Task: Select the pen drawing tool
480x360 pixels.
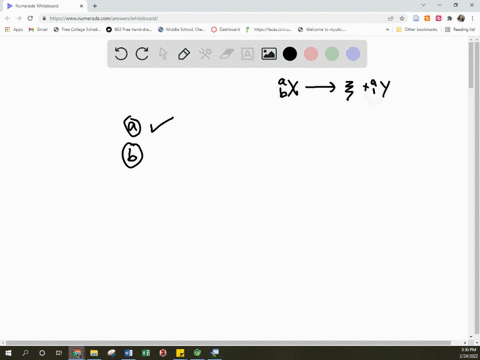Action: [184, 54]
